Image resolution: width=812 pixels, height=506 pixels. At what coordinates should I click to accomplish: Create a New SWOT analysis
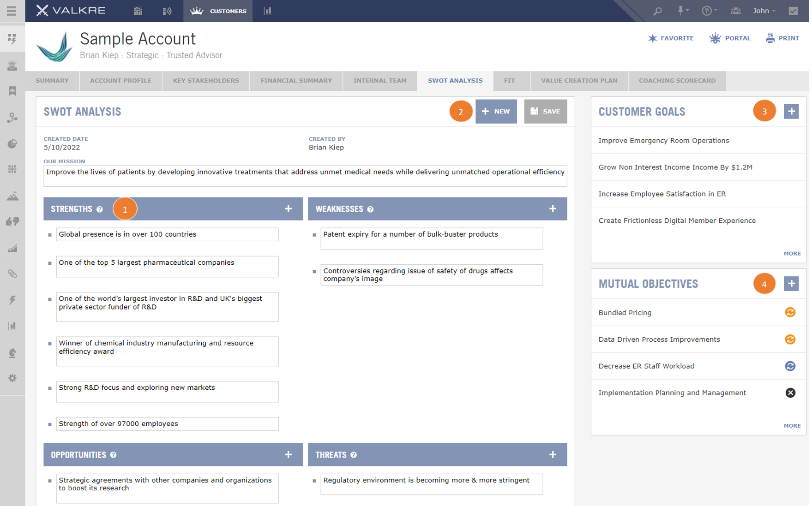click(496, 112)
